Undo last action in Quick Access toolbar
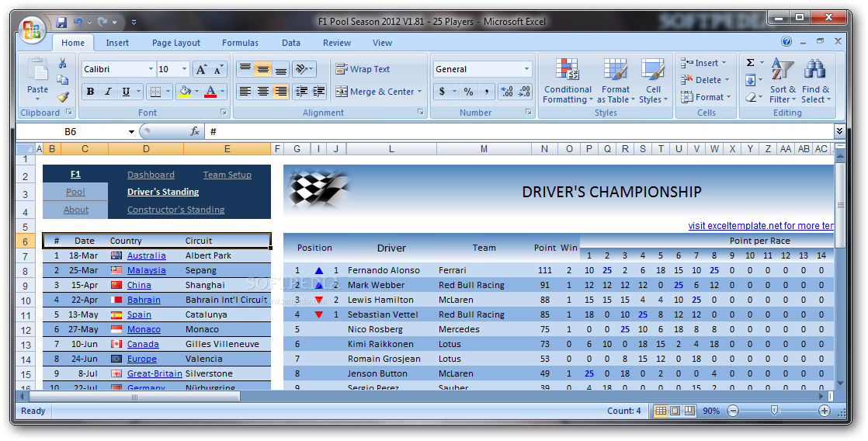 (78, 23)
